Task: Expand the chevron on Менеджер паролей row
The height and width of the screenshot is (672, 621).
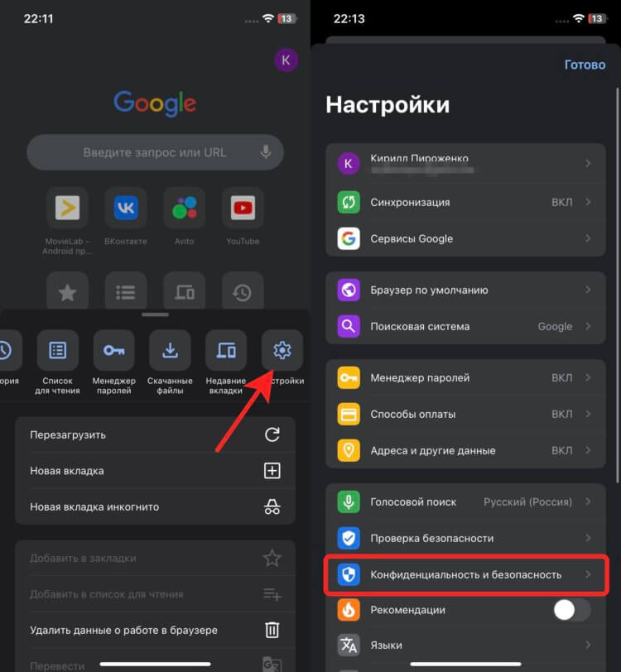Action: 588,377
